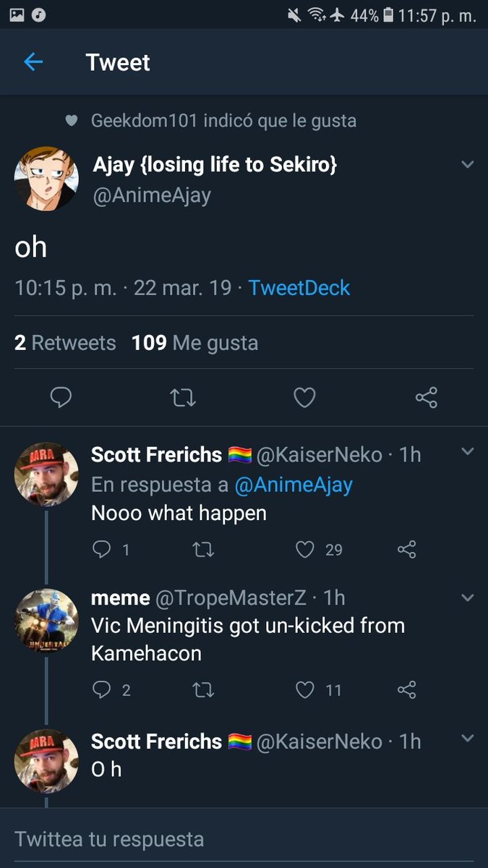Share the TropeMasterZ Kamehacon tweet
This screenshot has width=488, height=868.
408,690
